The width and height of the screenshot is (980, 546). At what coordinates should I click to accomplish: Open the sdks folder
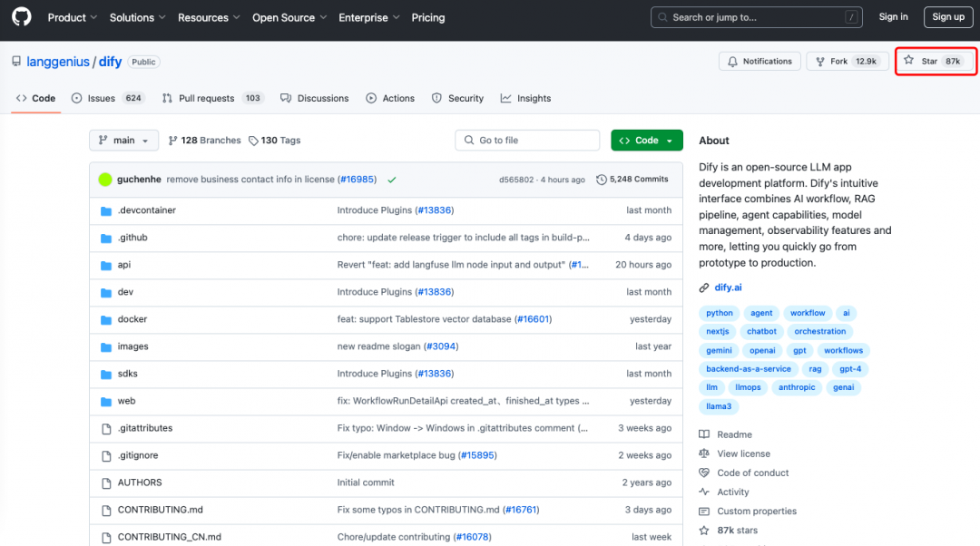(x=128, y=374)
